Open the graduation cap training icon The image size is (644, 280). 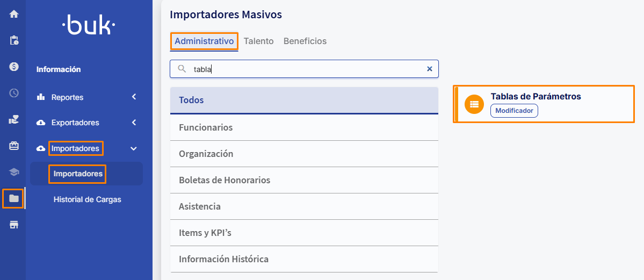(14, 173)
